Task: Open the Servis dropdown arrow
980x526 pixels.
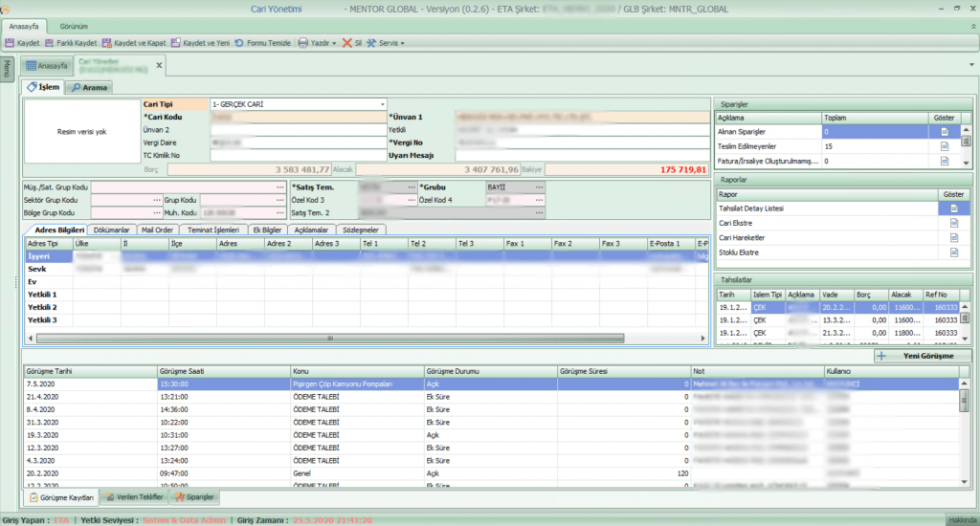Action: (402, 44)
